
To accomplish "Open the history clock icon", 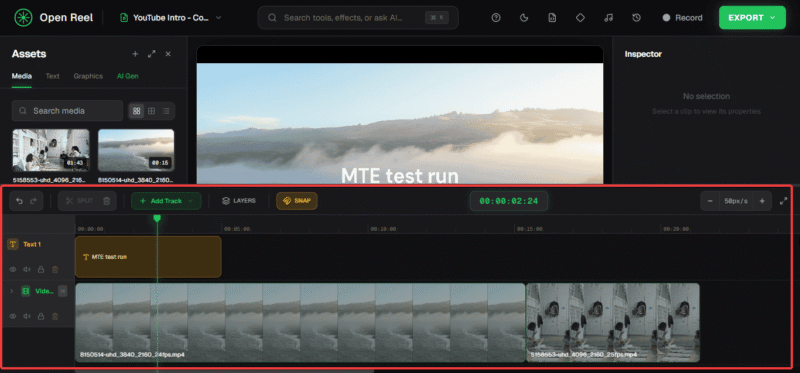I will (636, 18).
